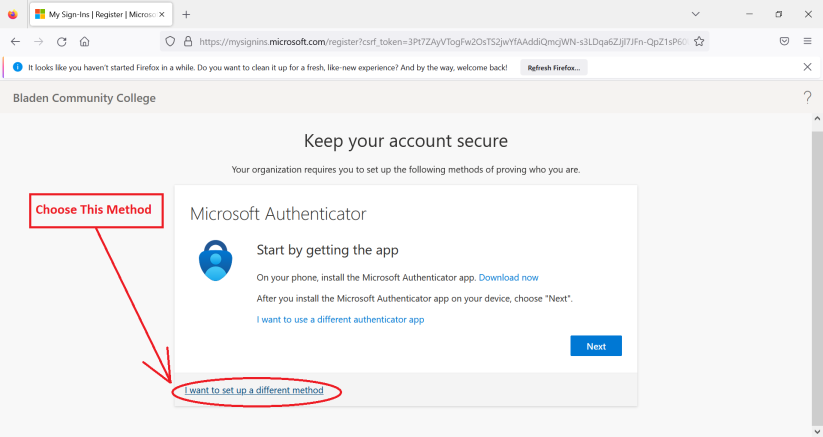Click the blue Next button
823x437 pixels.
pyautogui.click(x=596, y=346)
